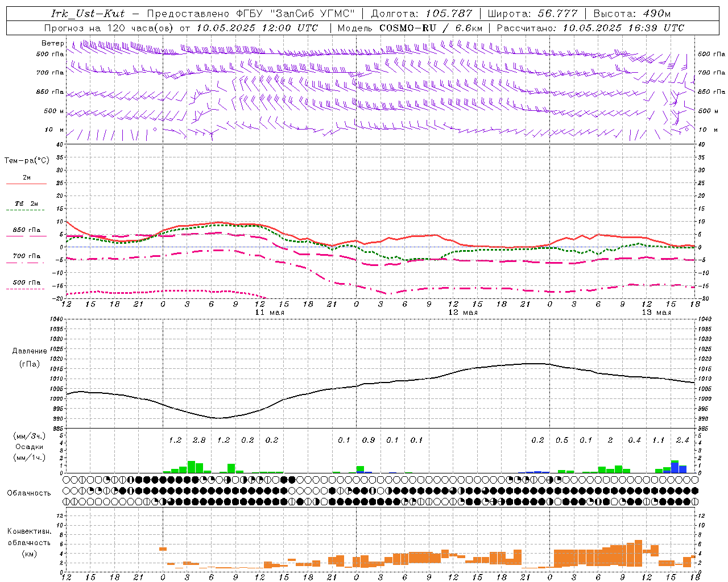728x582 pixels.
Task: Click the Конвективн. convective cloud panel title
Action: [29, 531]
